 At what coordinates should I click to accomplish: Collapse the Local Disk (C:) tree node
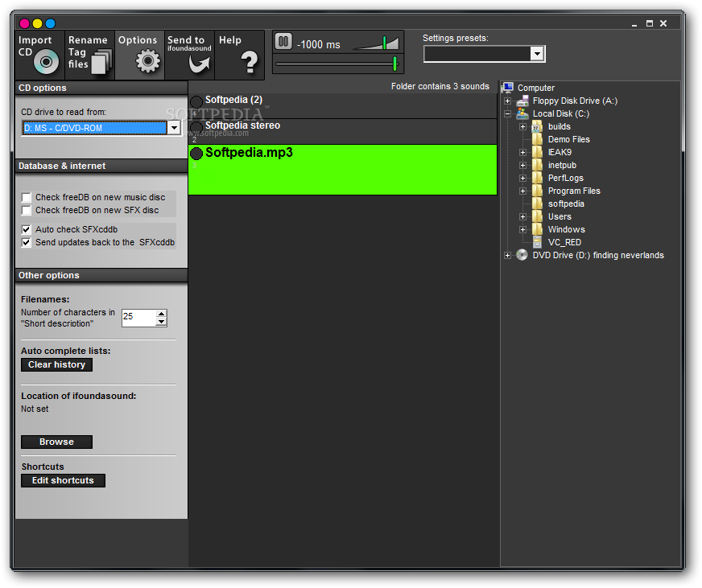point(507,113)
